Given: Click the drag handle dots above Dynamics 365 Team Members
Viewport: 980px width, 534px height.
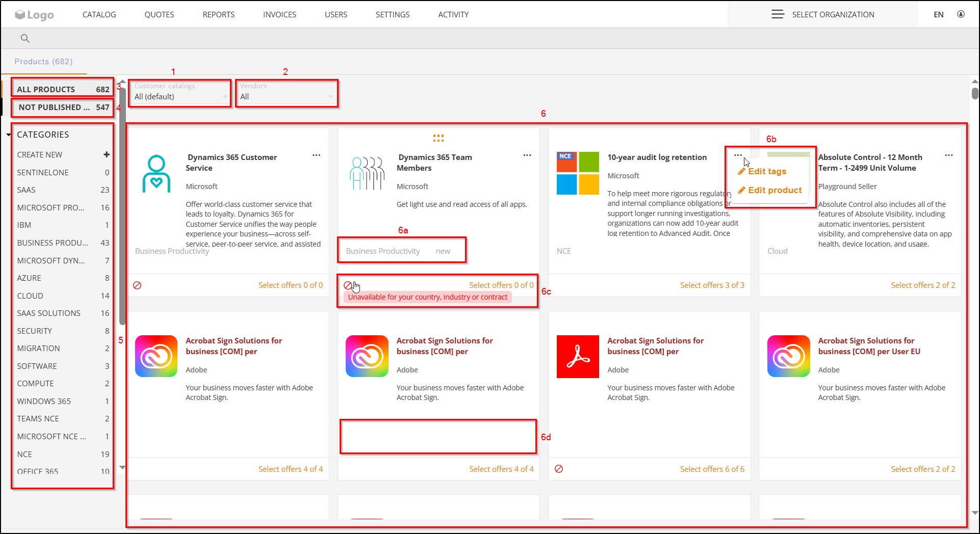Looking at the screenshot, I should coord(439,138).
